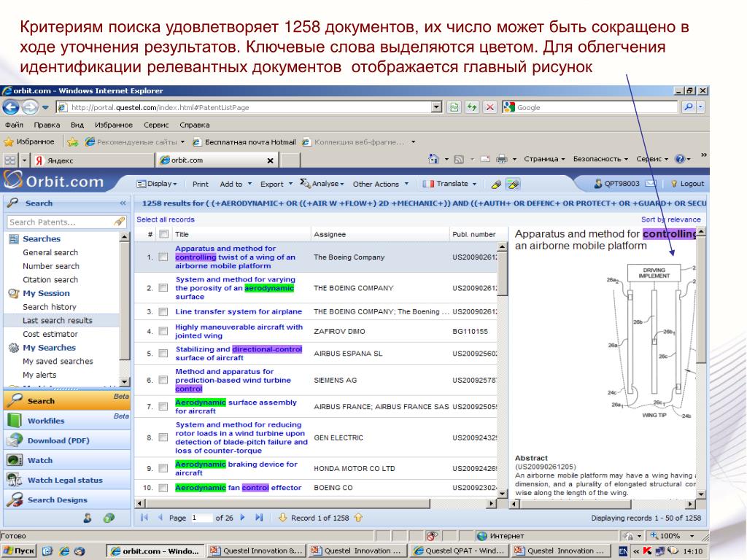This screenshot has height=560, width=747.
Task: Click the browser Forward arrow button
Action: point(30,107)
